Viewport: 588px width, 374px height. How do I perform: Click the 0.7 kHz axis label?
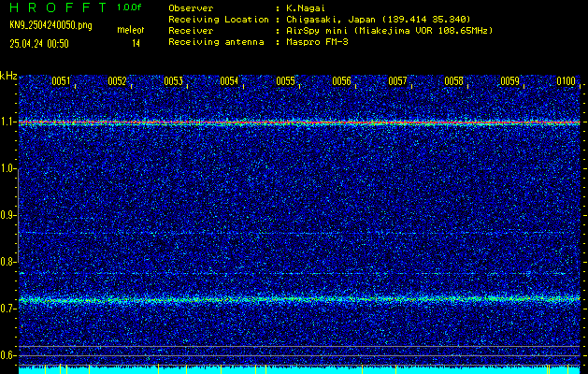click(x=7, y=309)
